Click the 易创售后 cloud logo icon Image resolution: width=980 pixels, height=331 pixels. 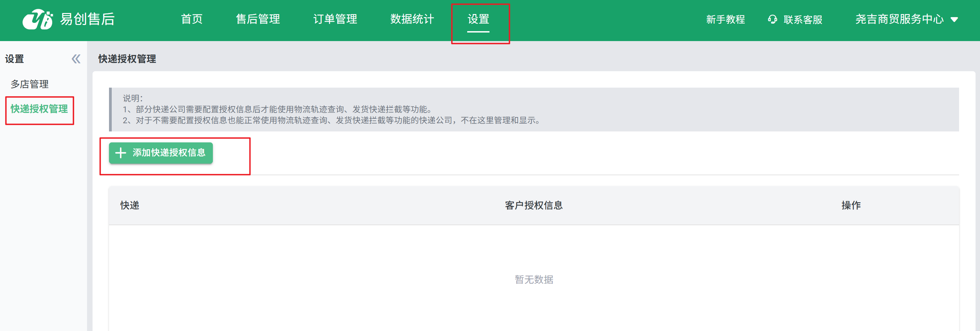(x=37, y=20)
